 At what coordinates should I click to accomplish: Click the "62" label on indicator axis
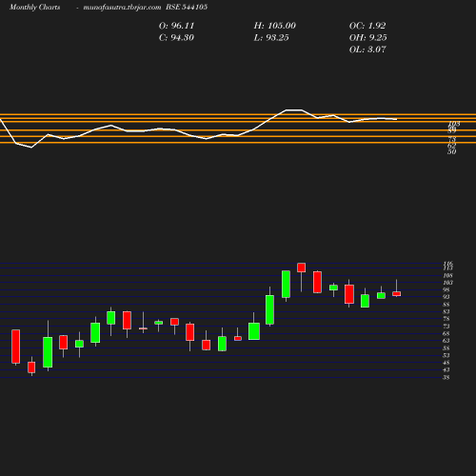pos(452,146)
